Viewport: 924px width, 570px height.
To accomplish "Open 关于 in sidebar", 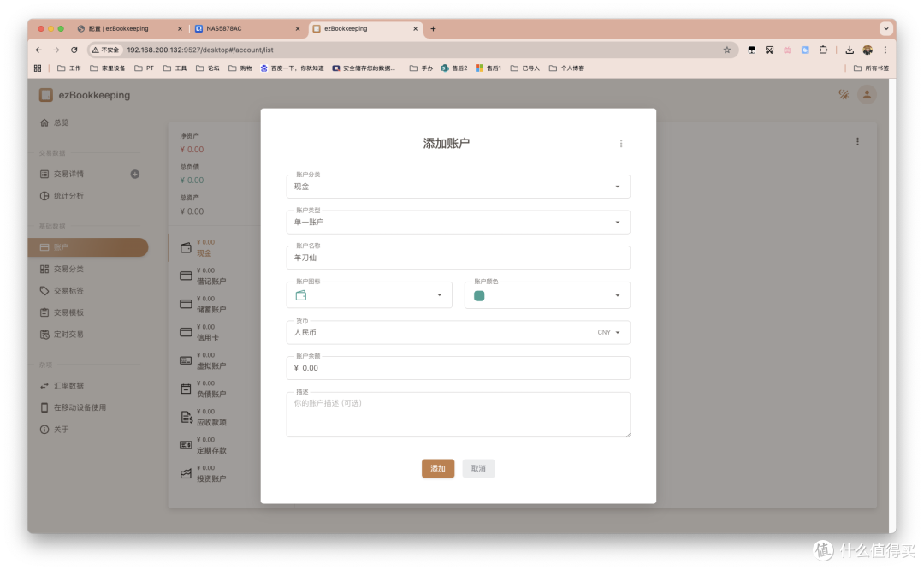I will click(54, 429).
